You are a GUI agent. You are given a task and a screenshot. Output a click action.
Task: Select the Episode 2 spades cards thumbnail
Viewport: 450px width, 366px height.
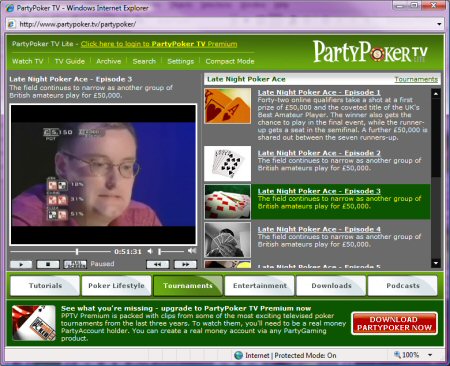click(x=228, y=163)
